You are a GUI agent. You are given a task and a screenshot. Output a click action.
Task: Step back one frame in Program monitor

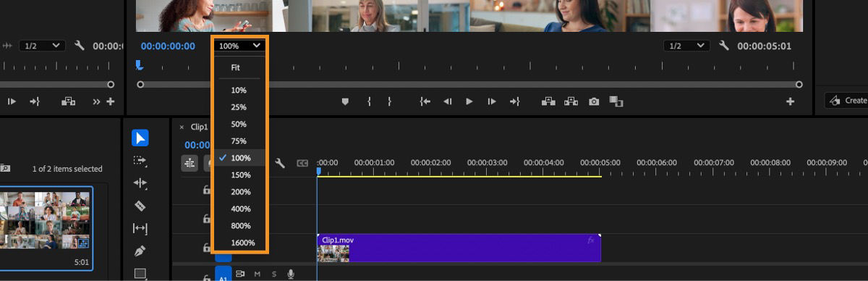coord(447,101)
